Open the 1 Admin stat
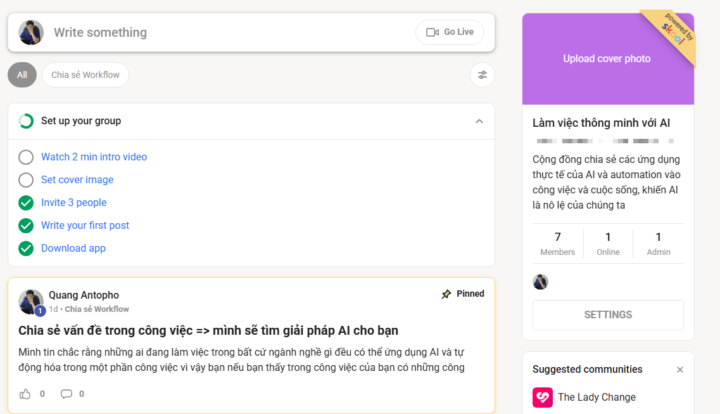Image resolution: width=720 pixels, height=414 pixels. tap(658, 243)
